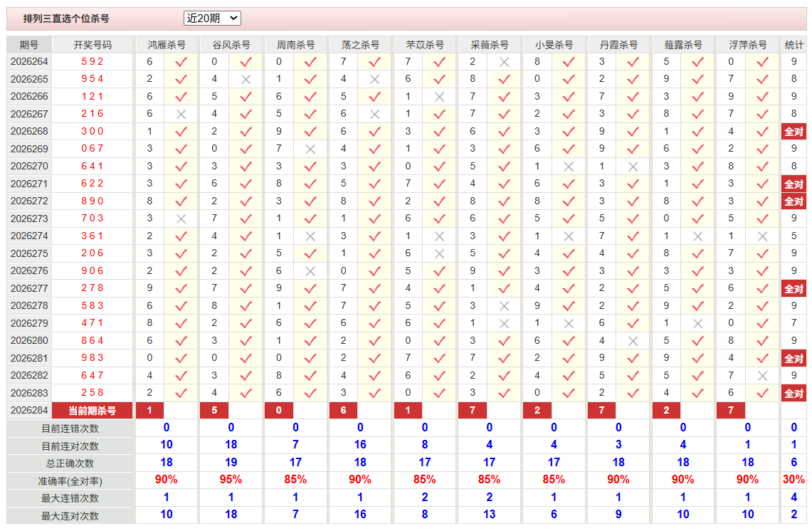The image size is (812, 531).
Task: Open the 近20期 period range dropdown
Action: pos(212,18)
